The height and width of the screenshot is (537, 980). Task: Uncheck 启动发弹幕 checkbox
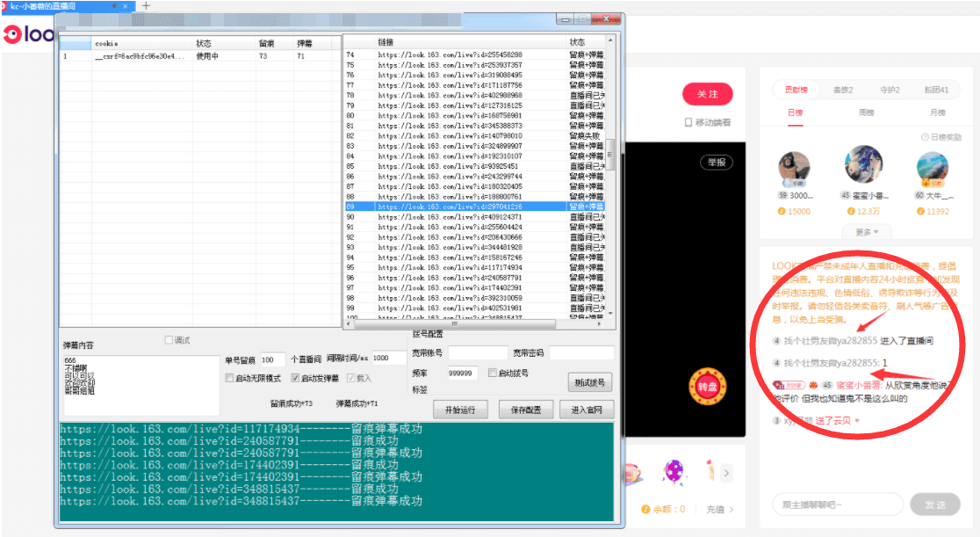(x=295, y=378)
